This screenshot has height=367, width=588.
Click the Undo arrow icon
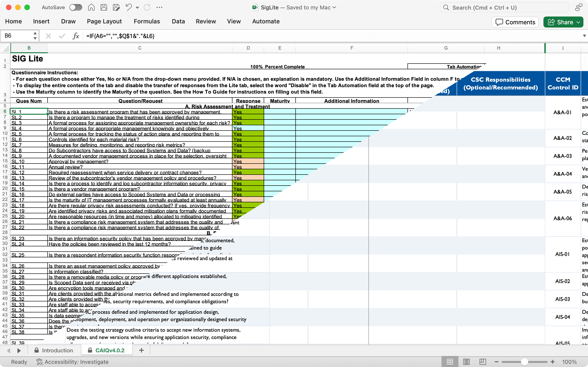[x=129, y=7]
